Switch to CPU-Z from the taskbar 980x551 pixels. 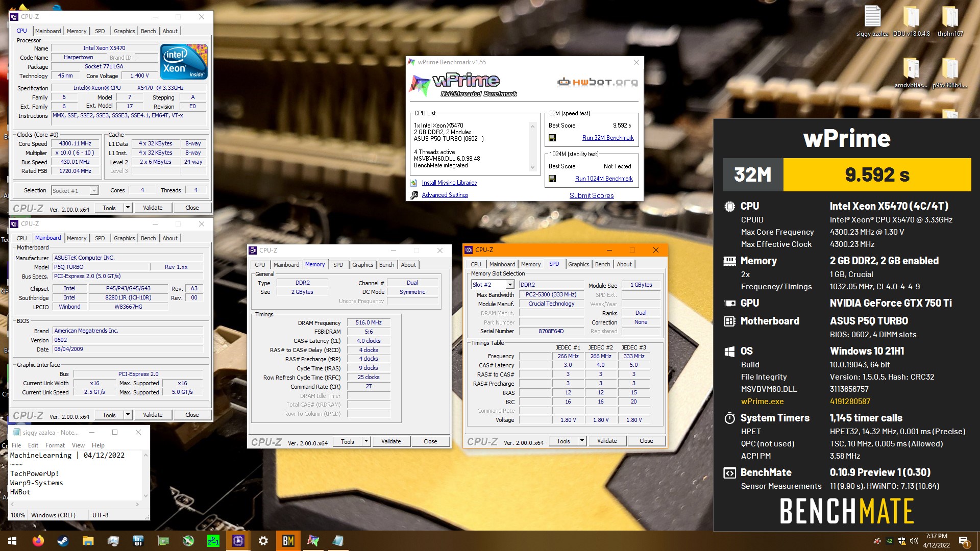(x=238, y=541)
